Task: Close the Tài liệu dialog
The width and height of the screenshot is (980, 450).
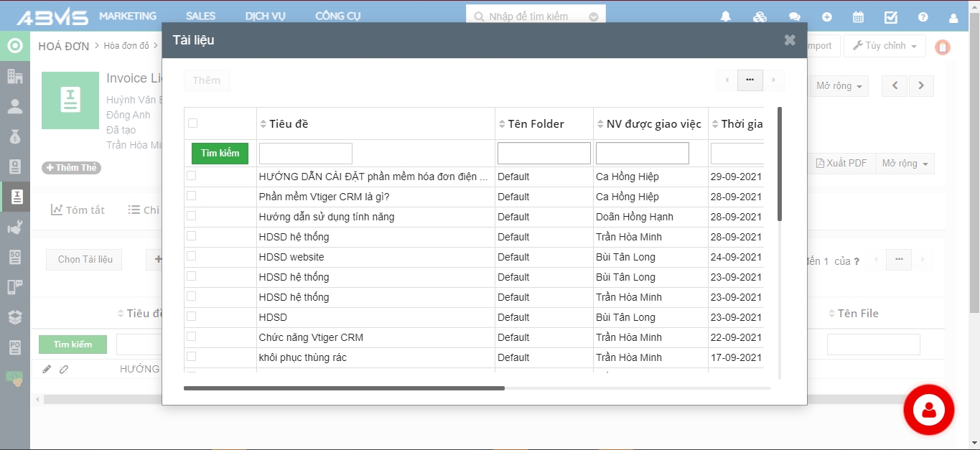Action: pos(790,40)
